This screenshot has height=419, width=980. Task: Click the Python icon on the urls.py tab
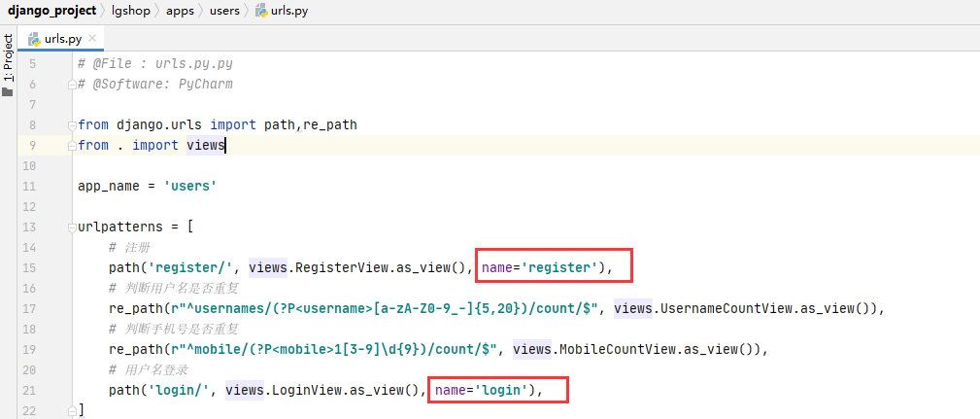pos(34,39)
